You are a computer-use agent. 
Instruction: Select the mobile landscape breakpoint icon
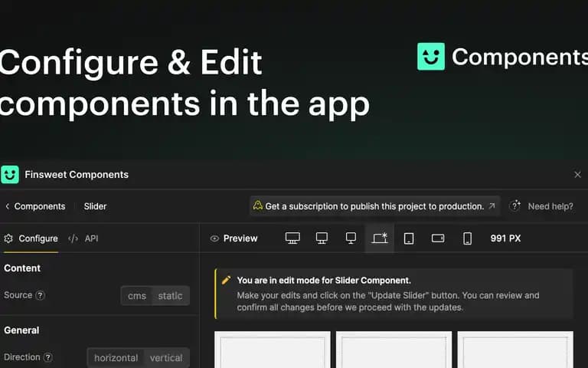point(438,238)
